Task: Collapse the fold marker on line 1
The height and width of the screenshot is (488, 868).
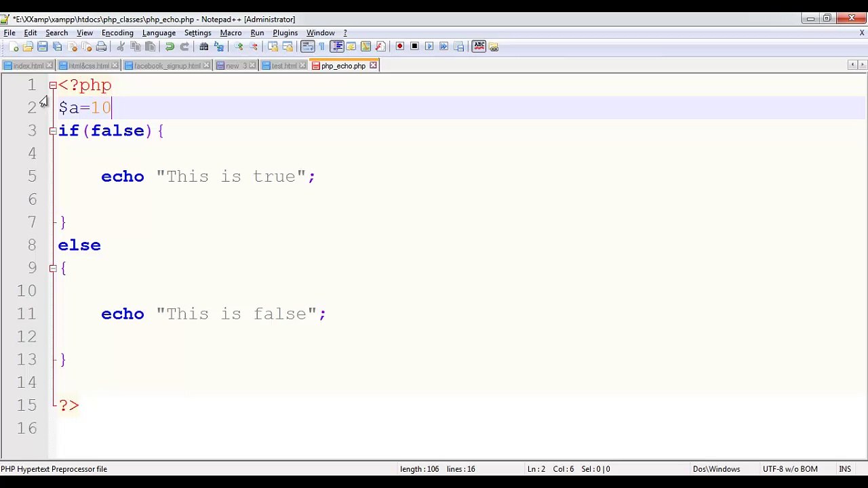Action: (53, 85)
